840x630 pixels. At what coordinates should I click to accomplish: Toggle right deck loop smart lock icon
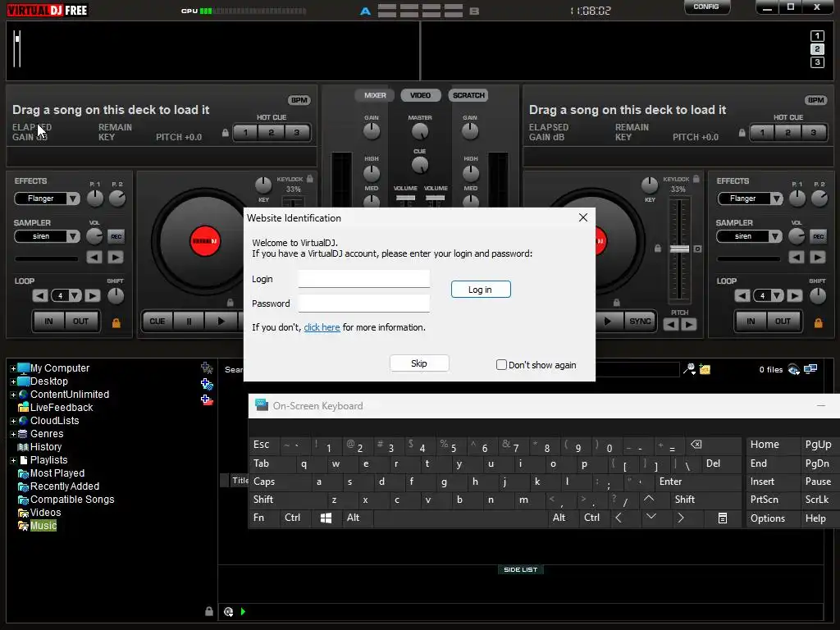coord(818,322)
